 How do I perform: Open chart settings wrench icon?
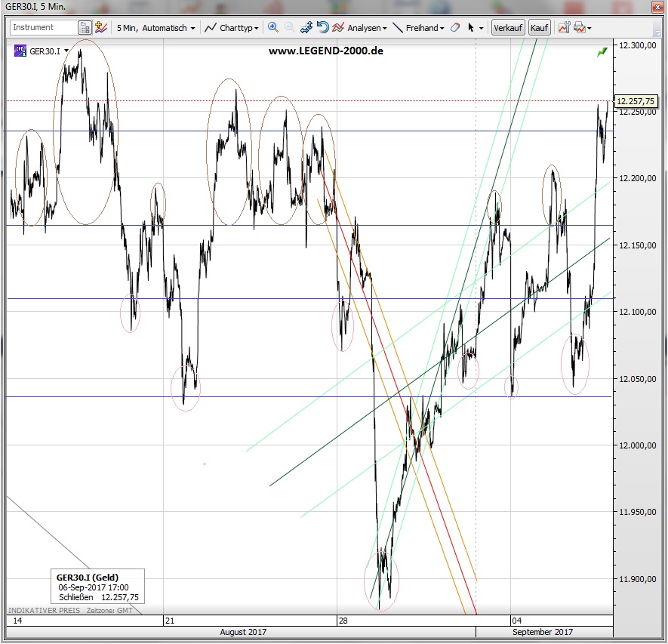click(564, 28)
